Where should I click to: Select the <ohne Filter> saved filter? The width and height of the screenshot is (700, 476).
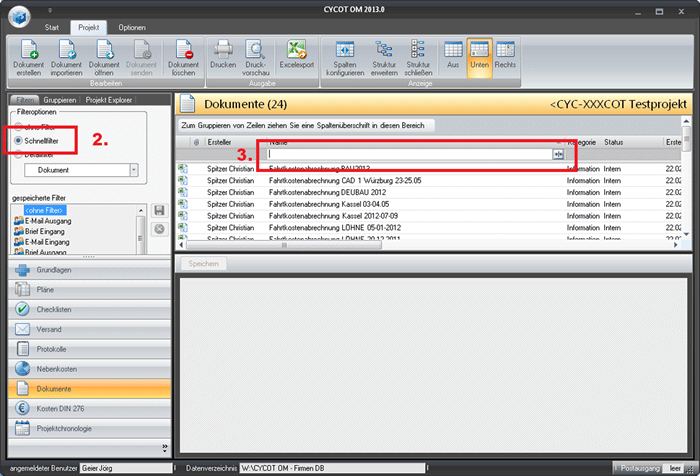coord(45,210)
